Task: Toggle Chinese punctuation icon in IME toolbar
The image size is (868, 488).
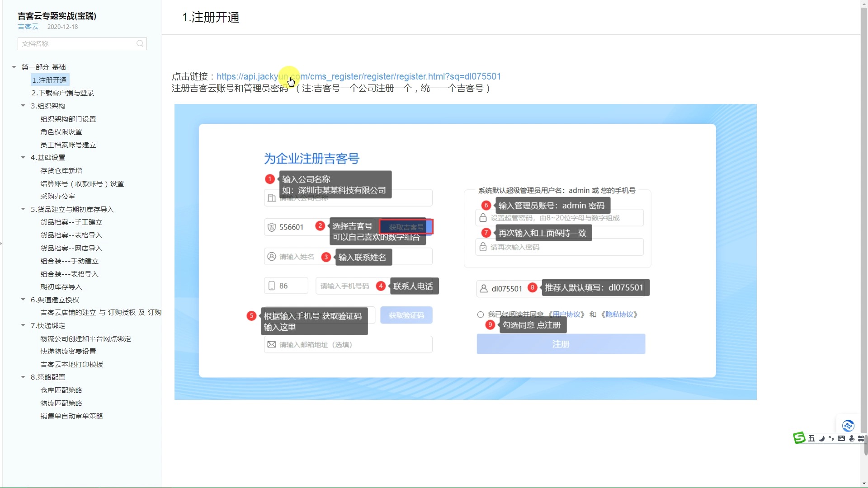Action: click(831, 438)
